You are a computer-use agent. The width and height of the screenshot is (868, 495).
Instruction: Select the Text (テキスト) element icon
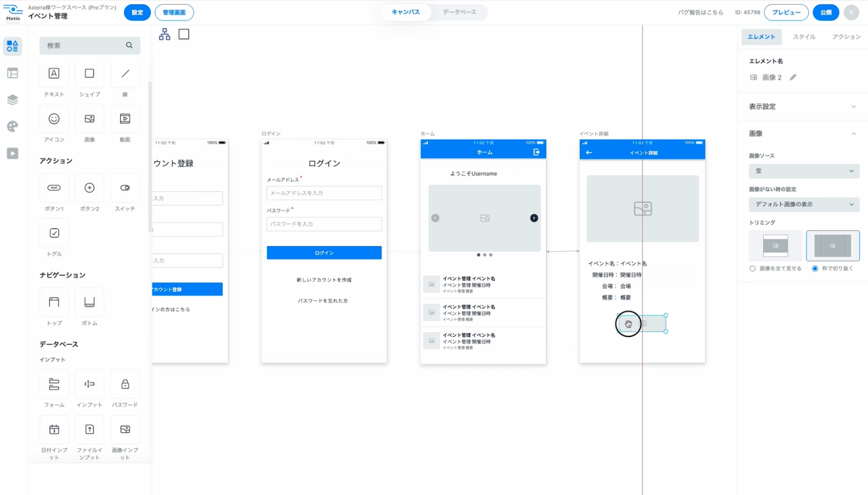(54, 74)
